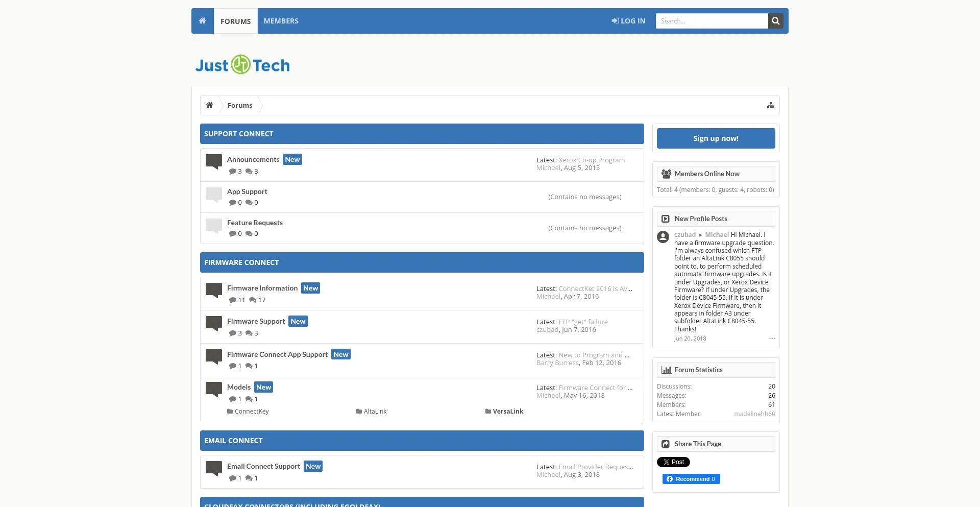This screenshot has width=980, height=507.
Task: Select the FORUMS tab
Action: pos(235,21)
